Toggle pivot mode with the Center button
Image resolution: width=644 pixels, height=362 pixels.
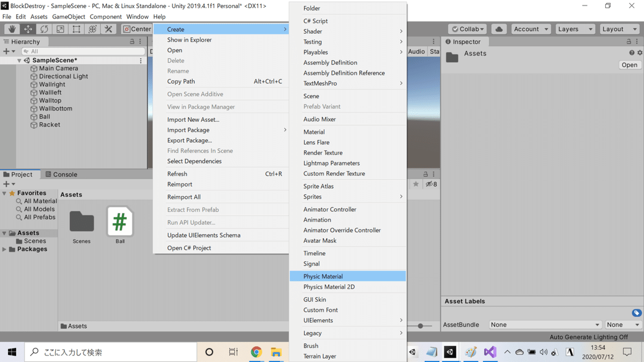[137, 29]
